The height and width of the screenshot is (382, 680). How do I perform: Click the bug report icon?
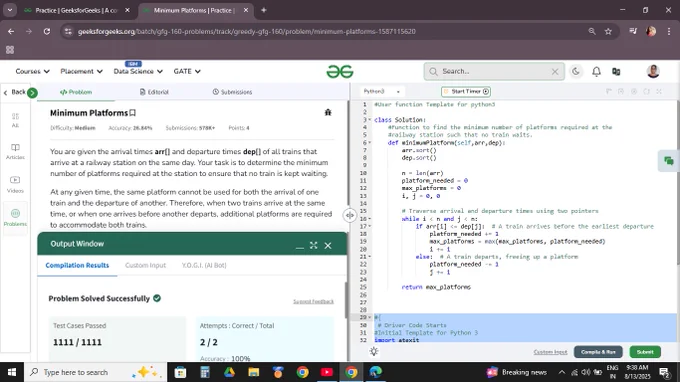pos(328,113)
